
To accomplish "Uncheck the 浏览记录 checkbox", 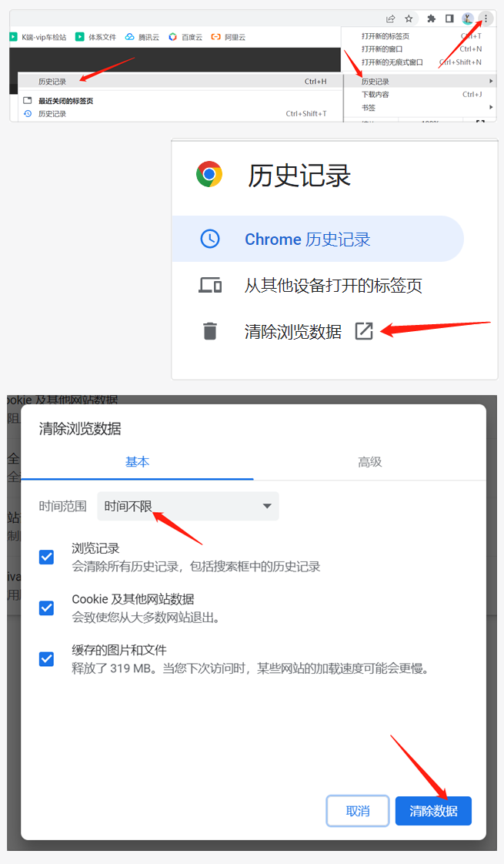I will pyautogui.click(x=47, y=557).
